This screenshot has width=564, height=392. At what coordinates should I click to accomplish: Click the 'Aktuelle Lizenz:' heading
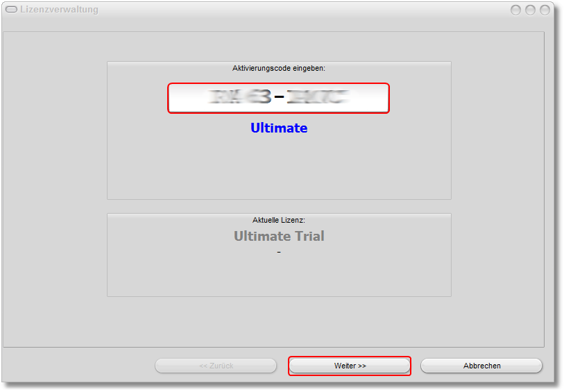[x=278, y=220]
